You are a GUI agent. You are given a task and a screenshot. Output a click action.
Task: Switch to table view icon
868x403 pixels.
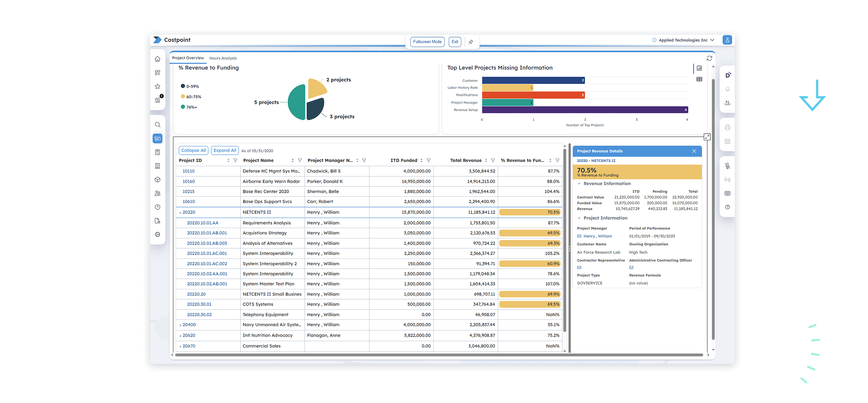pyautogui.click(x=699, y=79)
